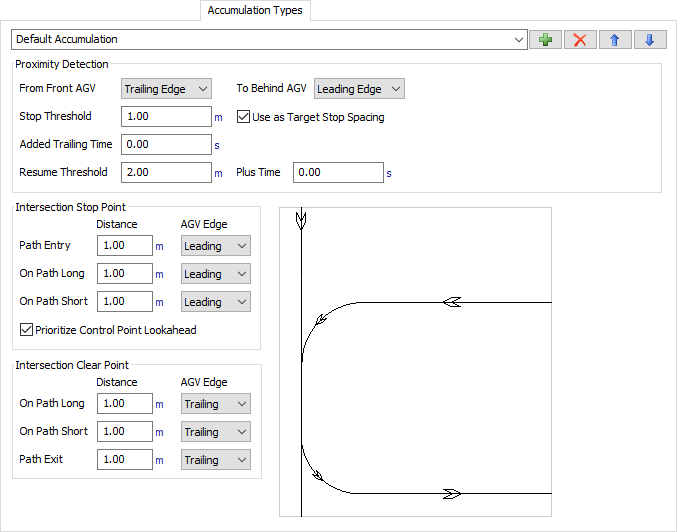Move accumulation type up with arrow icon

coord(615,40)
